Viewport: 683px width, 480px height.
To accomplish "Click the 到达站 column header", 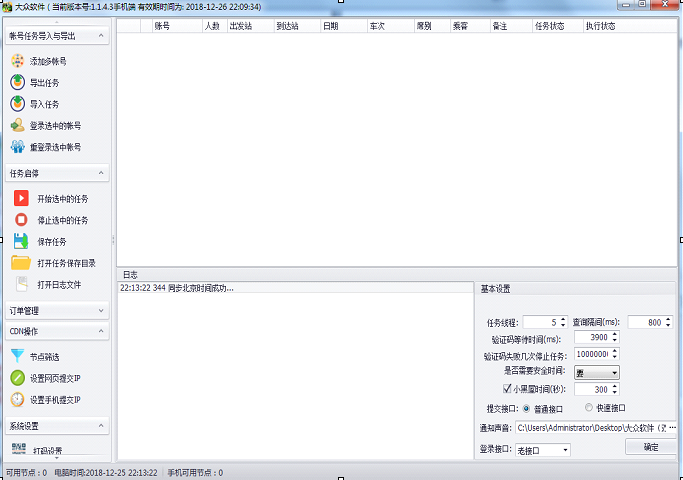I will click(298, 26).
